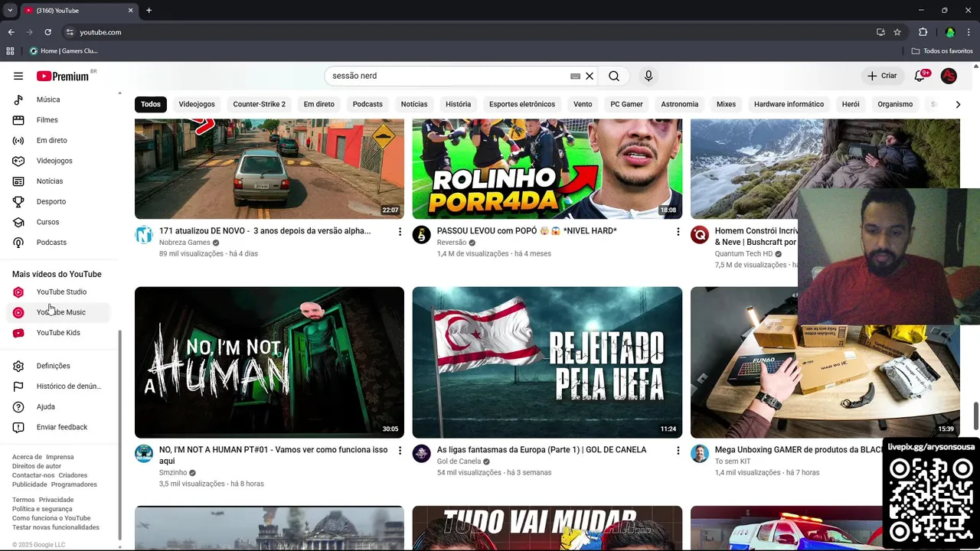Reload the page in Chrome
The image size is (980, 551).
pyautogui.click(x=47, y=32)
